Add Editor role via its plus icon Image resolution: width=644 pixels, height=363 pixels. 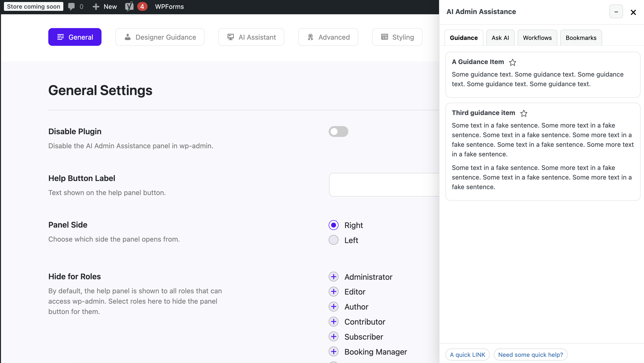click(334, 292)
